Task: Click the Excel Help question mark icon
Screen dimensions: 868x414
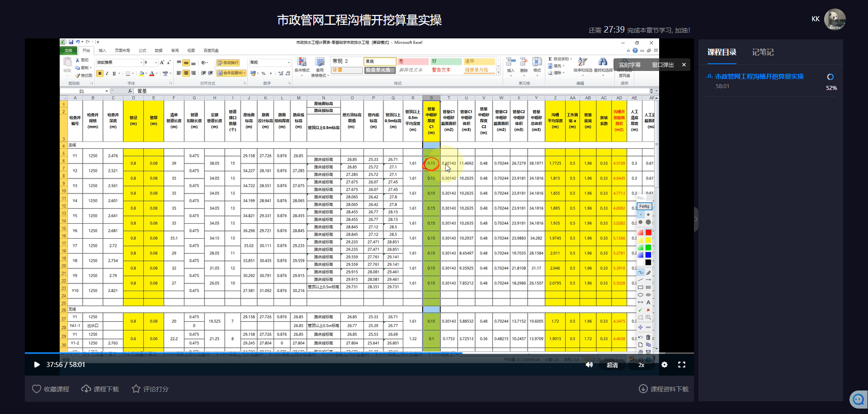Action: click(635, 50)
